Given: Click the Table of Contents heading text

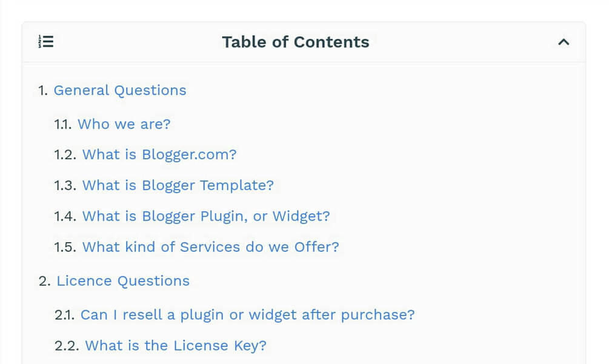Looking at the screenshot, I should pos(295,42).
